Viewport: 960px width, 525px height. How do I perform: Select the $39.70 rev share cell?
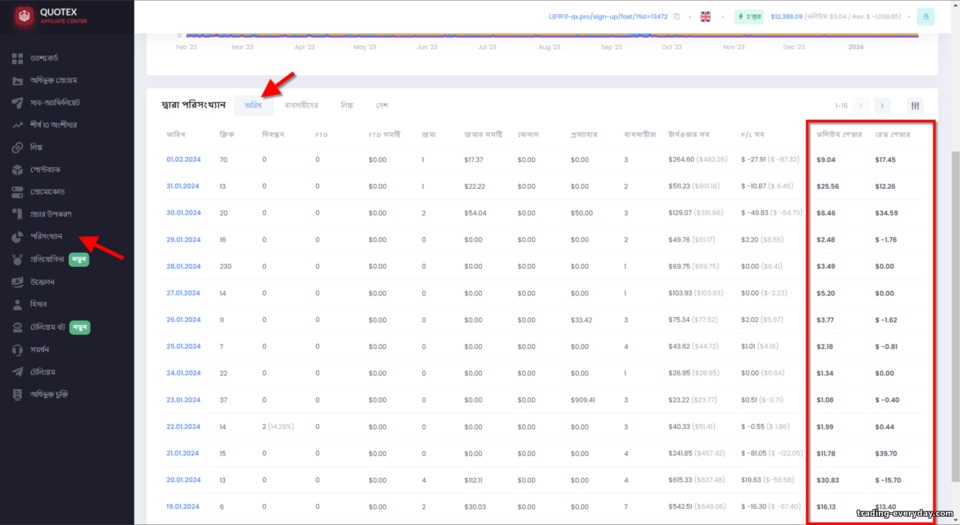[886, 453]
